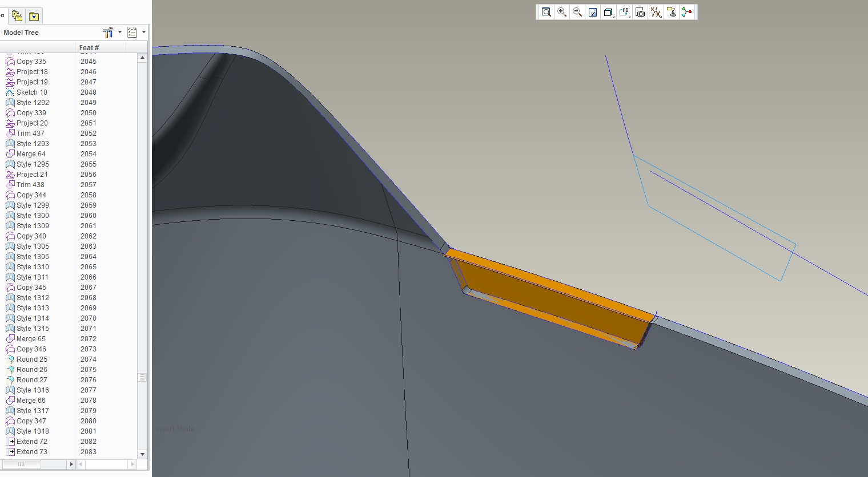Select Style 1310 in the model tree

coord(33,267)
